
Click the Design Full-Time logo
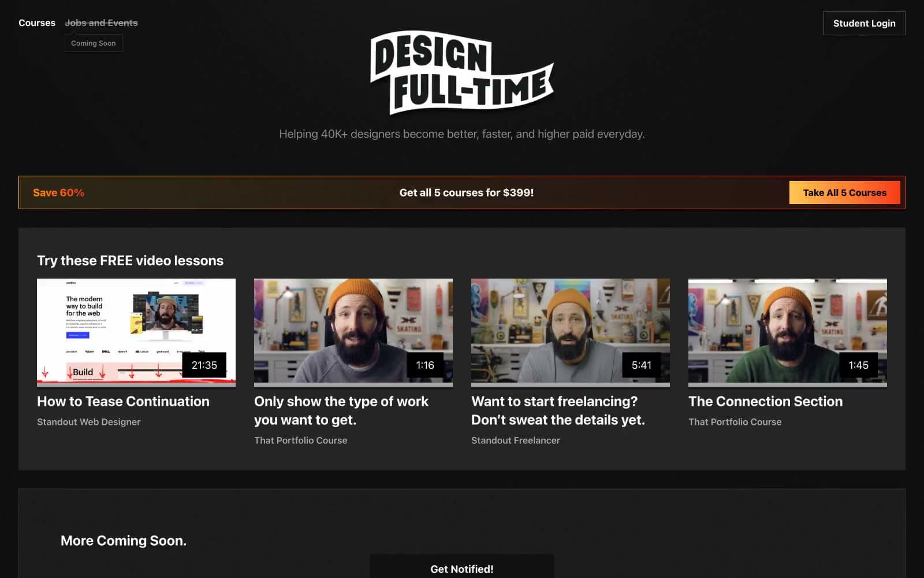coord(462,72)
